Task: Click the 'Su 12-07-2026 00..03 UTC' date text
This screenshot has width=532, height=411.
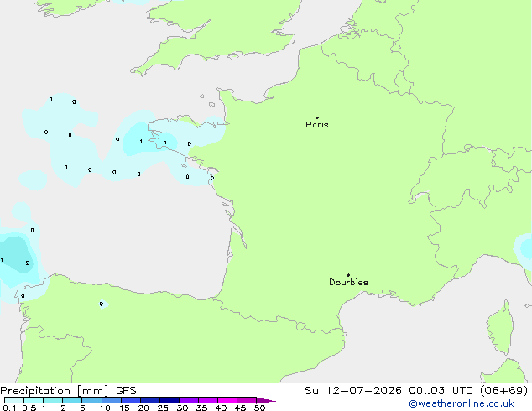Action: tap(389, 391)
